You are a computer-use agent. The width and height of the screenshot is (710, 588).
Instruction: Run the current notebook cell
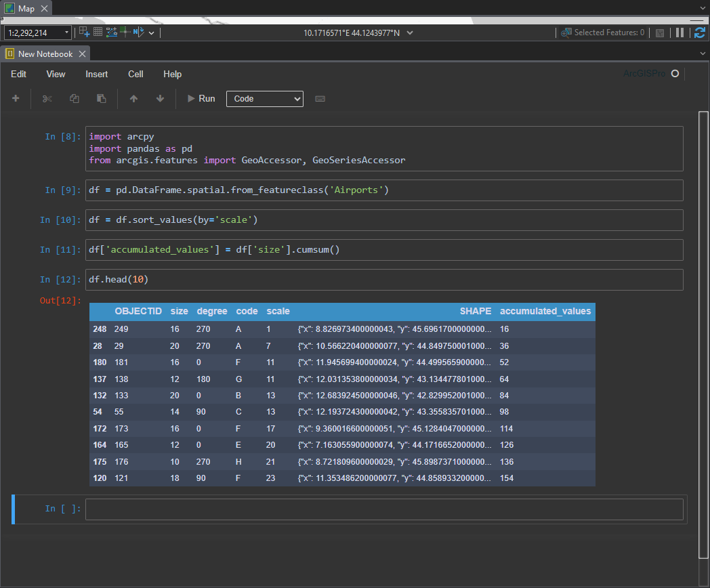pyautogui.click(x=201, y=99)
